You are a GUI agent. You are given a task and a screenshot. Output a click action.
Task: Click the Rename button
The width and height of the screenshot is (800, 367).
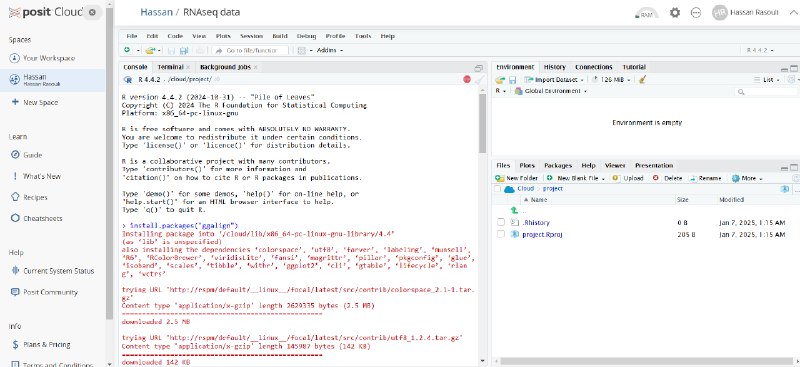point(705,178)
